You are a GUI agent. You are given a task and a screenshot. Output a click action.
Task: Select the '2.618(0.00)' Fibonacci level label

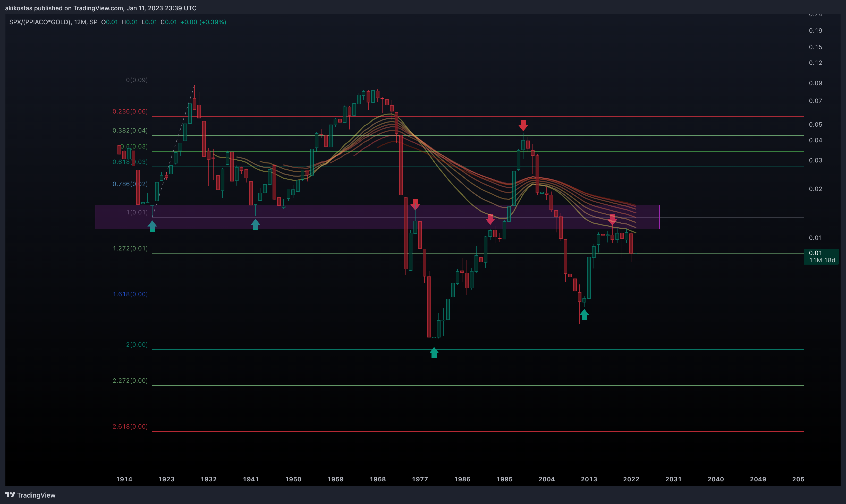coord(130,427)
